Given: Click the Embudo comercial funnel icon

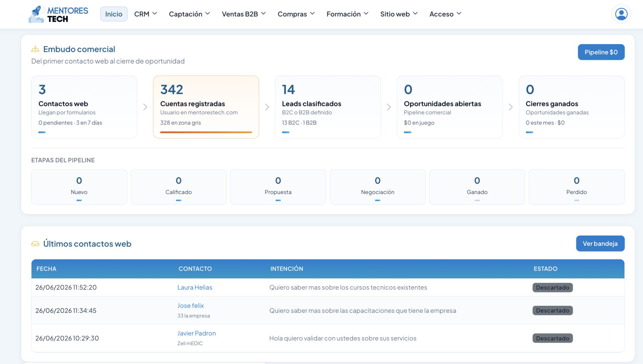Looking at the screenshot, I should (x=35, y=50).
